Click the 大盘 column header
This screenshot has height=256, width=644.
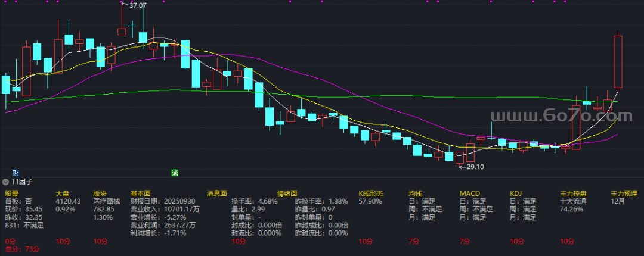point(63,193)
